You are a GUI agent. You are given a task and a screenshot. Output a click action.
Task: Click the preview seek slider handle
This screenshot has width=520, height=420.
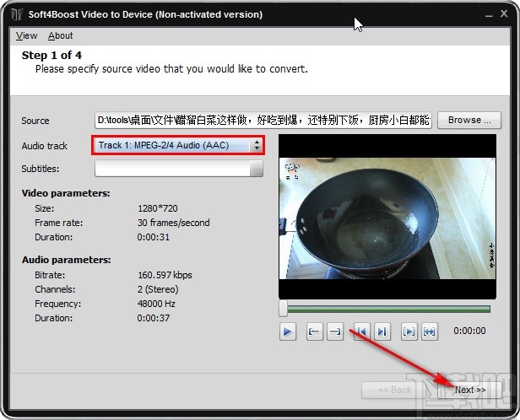pos(284,309)
